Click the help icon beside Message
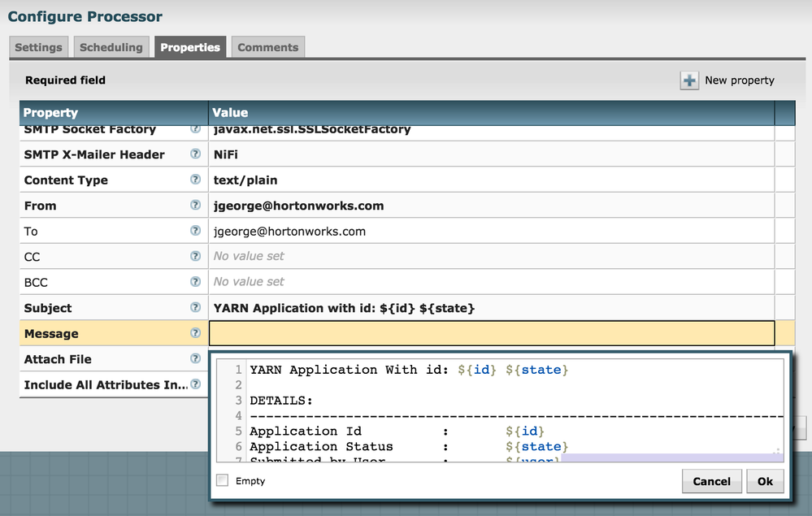The image size is (812, 516). click(195, 333)
